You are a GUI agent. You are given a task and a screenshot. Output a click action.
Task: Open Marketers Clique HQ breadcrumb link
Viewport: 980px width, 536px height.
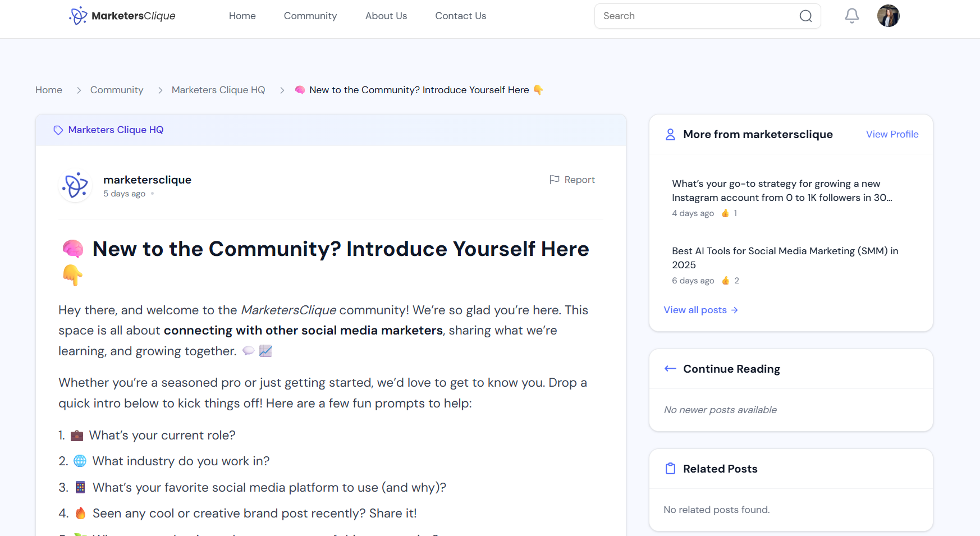point(218,90)
